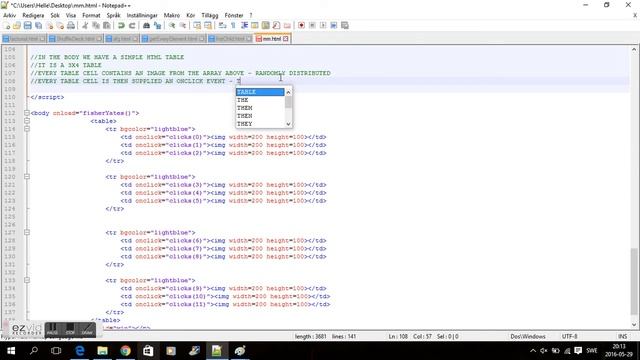
Task: Collapse the tr fold on line 127
Action: (x=27, y=233)
